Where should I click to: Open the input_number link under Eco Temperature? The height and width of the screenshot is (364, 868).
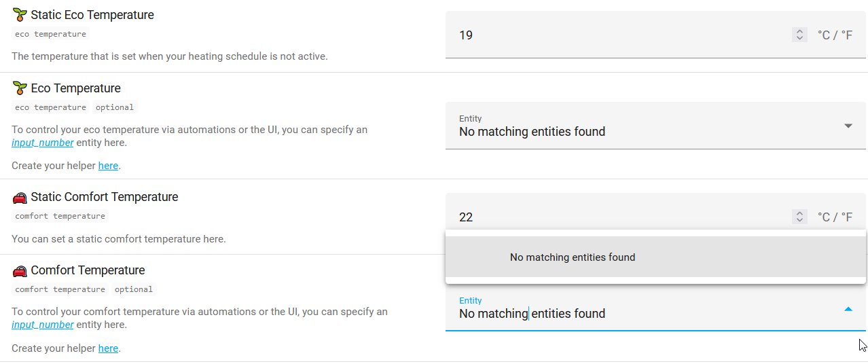point(43,143)
